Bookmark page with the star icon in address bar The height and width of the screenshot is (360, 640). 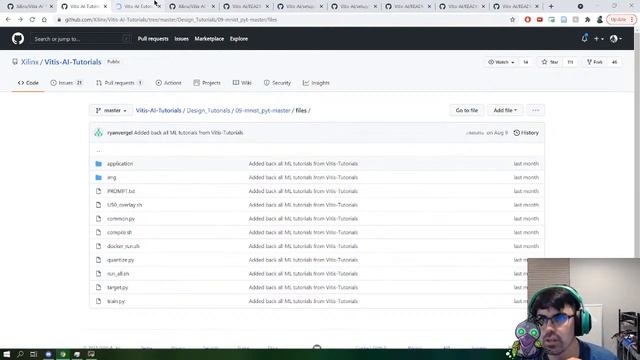[513, 19]
